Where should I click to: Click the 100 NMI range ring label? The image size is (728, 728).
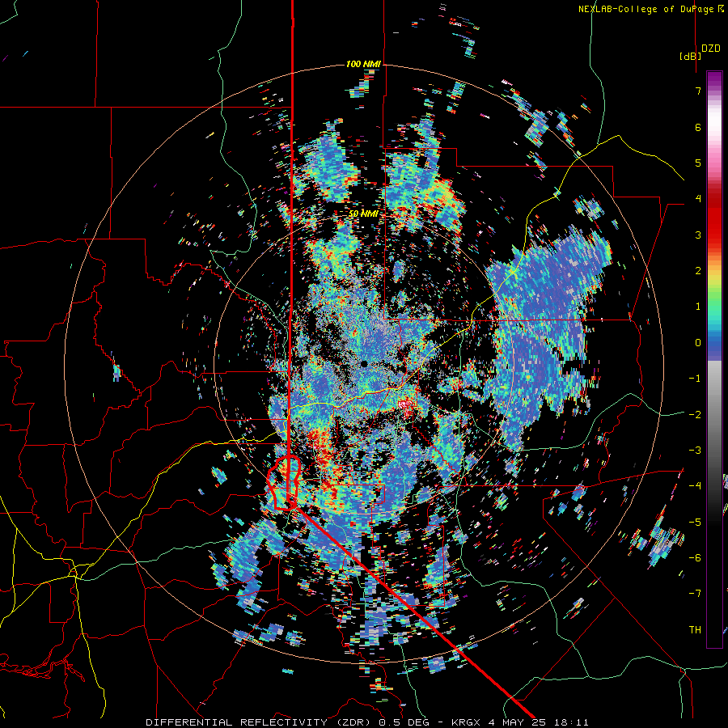pos(363,64)
